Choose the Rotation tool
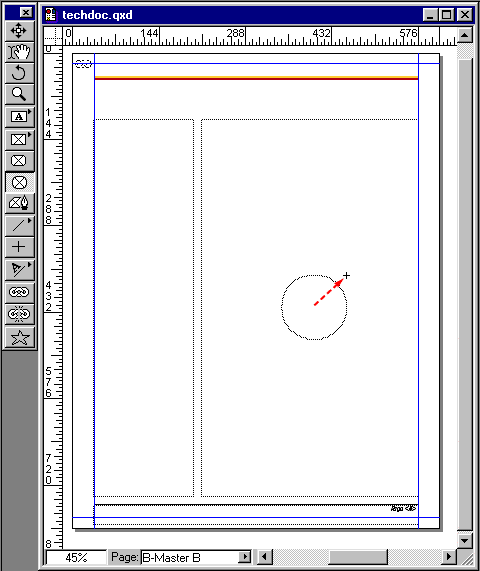This screenshot has height=571, width=480. (x=20, y=73)
